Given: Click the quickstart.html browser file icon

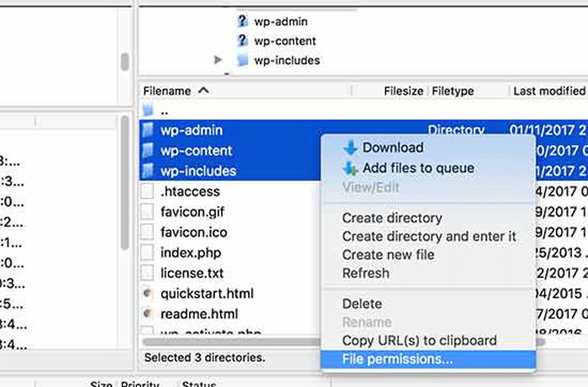Looking at the screenshot, I should point(149,294).
